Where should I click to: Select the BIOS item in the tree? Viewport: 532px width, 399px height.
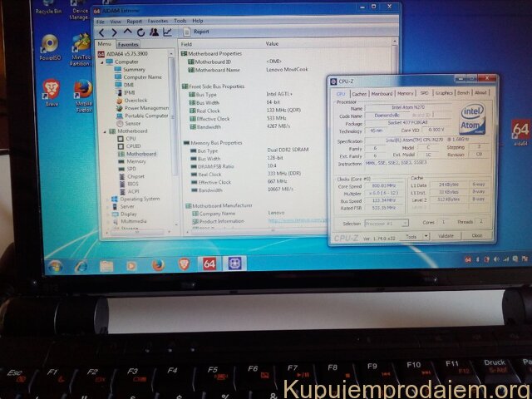134,184
